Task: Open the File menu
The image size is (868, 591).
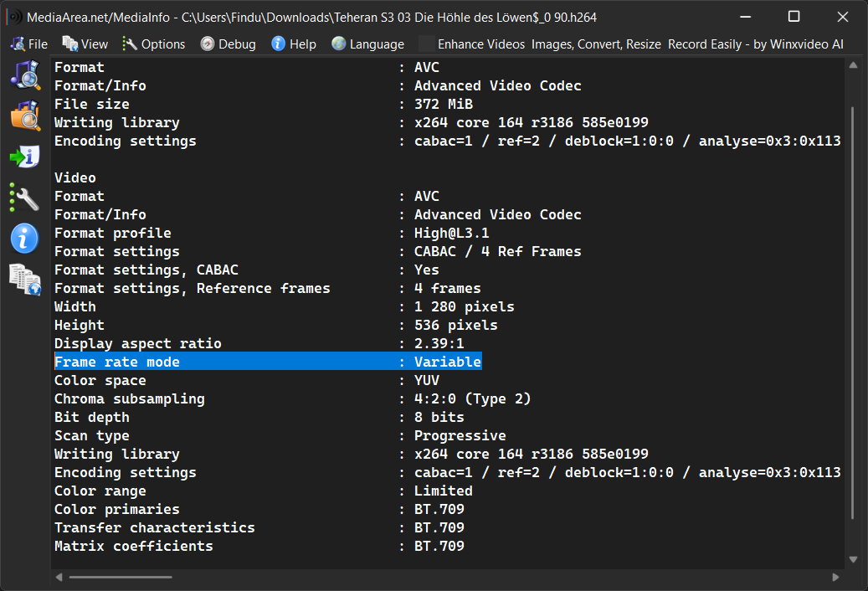Action: pos(30,44)
